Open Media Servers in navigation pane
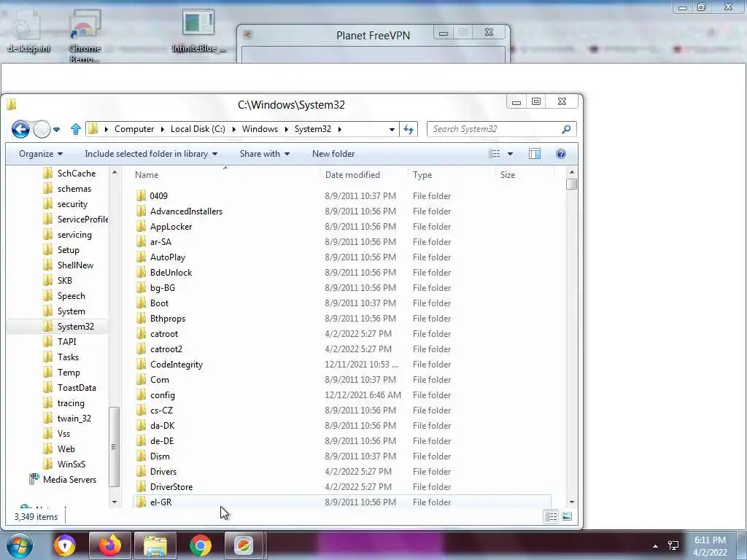Screen dimensions: 747x560 point(69,480)
